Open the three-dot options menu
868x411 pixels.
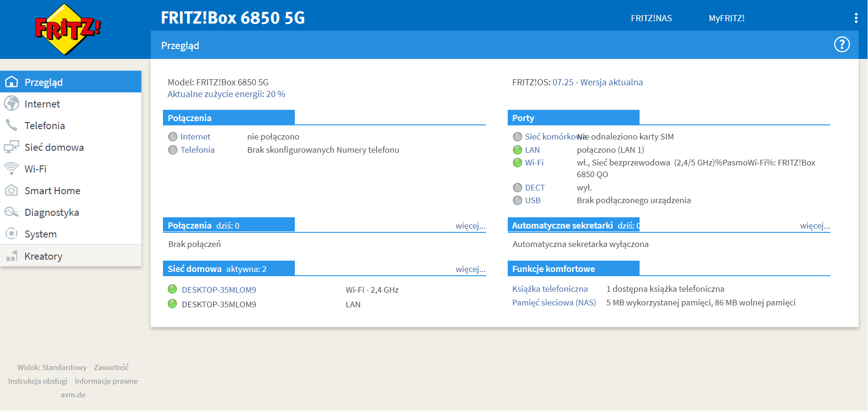pyautogui.click(x=856, y=18)
